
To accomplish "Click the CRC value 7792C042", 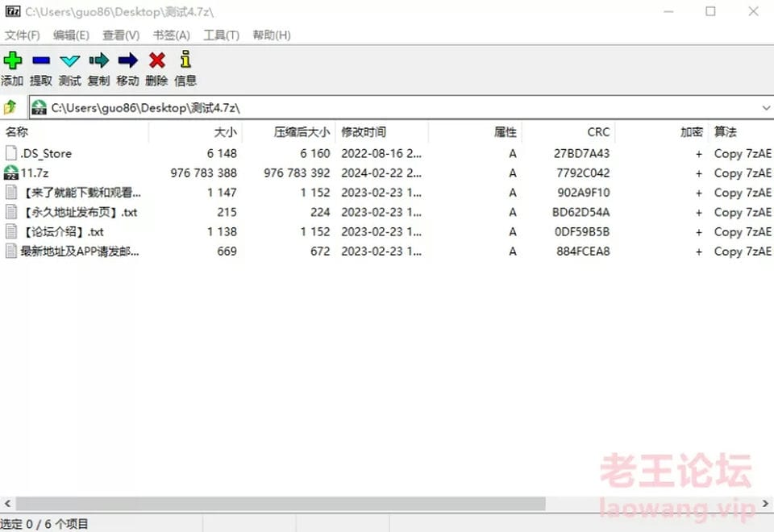I will [x=583, y=173].
